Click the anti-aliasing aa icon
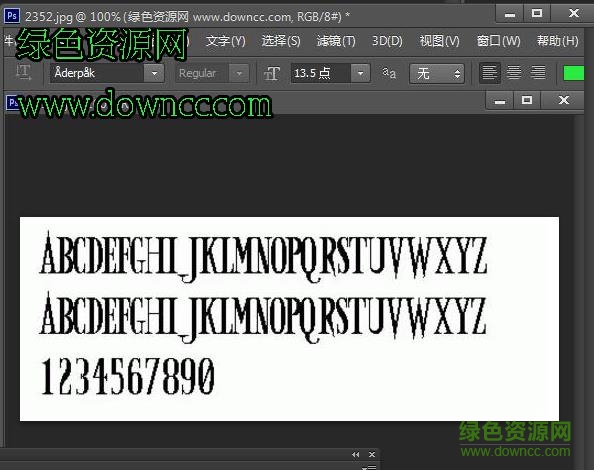 389,73
